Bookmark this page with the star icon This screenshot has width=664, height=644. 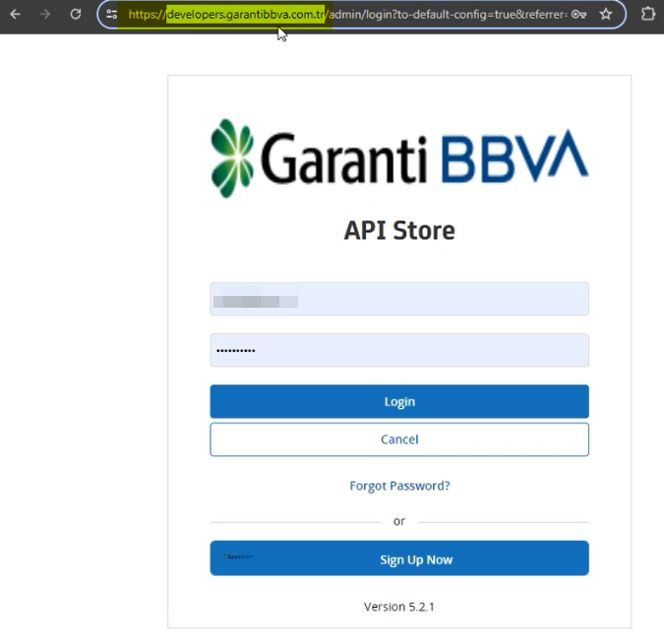tap(606, 15)
